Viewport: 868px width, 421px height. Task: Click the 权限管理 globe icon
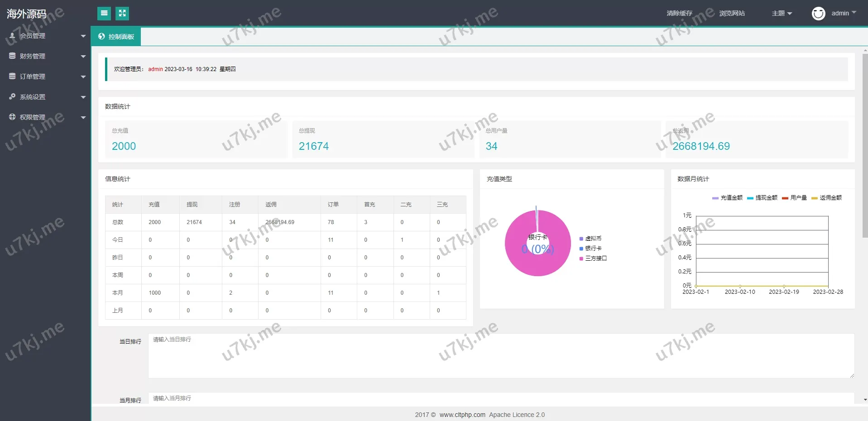point(12,117)
